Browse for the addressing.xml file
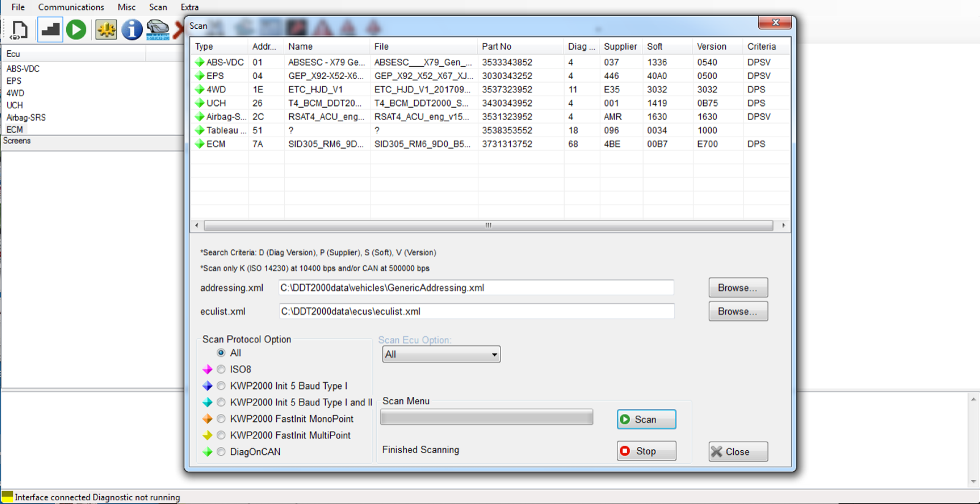Viewport: 980px width, 504px height. pyautogui.click(x=738, y=288)
